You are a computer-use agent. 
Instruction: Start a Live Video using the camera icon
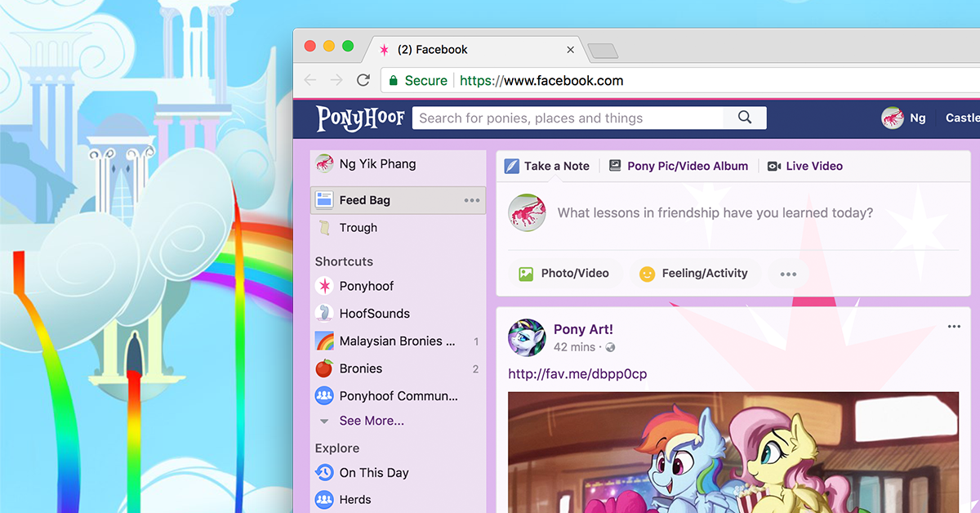tap(773, 166)
